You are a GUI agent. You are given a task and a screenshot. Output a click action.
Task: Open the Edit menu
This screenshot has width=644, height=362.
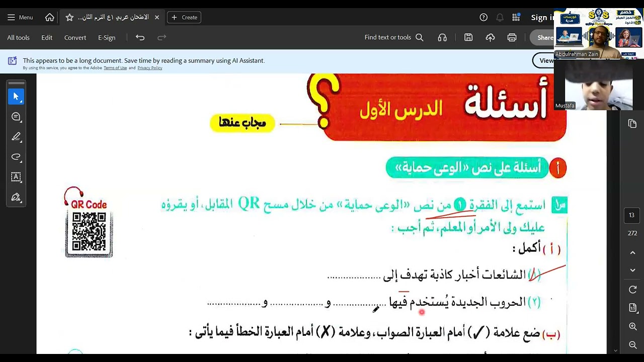pyautogui.click(x=47, y=37)
